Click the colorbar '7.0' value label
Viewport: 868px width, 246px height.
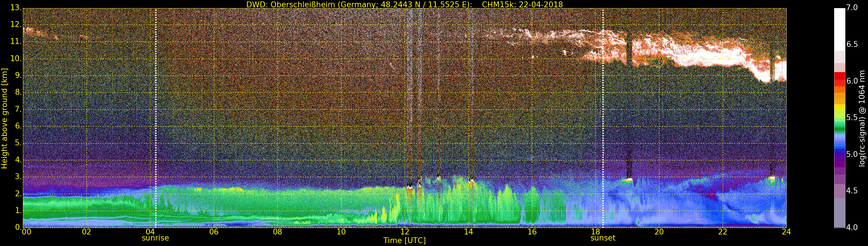pos(852,8)
